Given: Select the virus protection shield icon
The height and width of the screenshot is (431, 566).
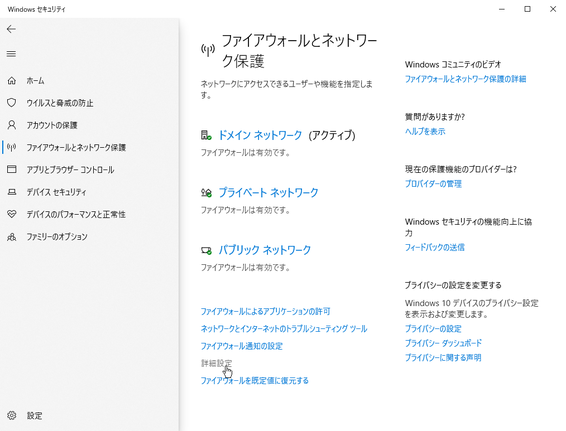Looking at the screenshot, I should 12,103.
